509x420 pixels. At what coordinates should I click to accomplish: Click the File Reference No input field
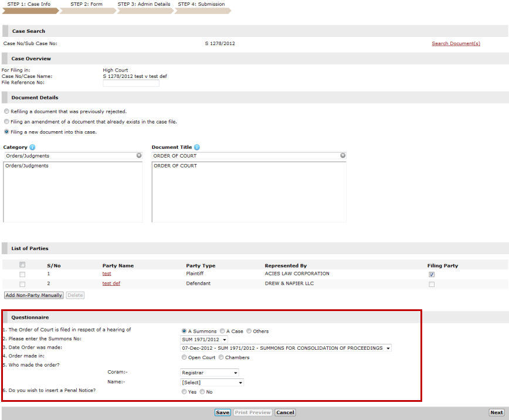point(131,83)
